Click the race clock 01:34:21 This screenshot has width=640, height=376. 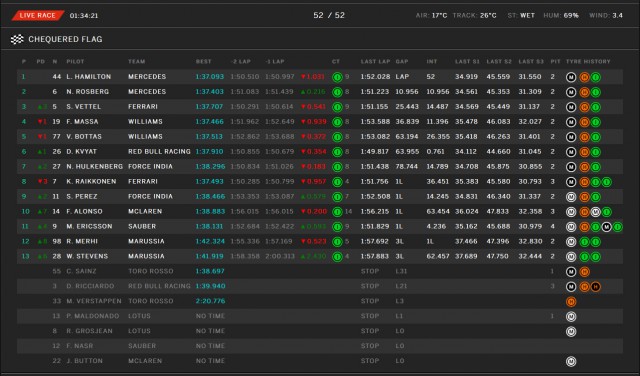(x=84, y=16)
